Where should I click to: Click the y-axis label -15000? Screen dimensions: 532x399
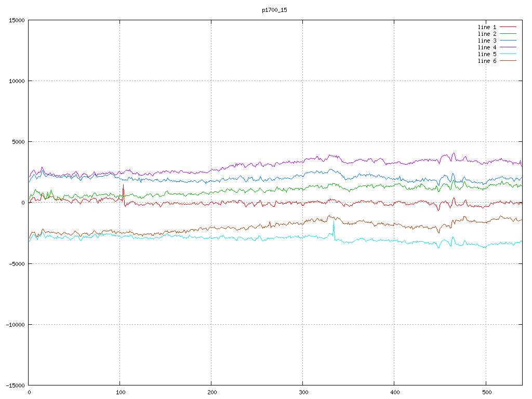[15, 385]
